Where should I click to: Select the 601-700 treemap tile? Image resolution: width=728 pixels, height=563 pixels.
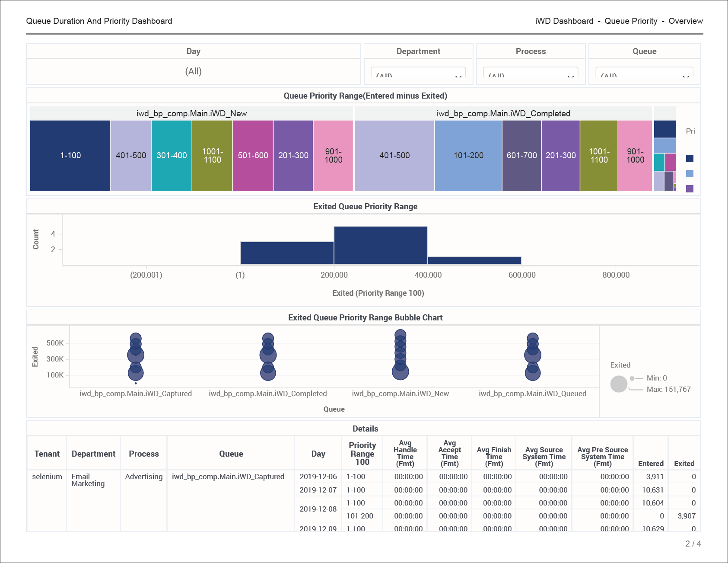click(521, 156)
